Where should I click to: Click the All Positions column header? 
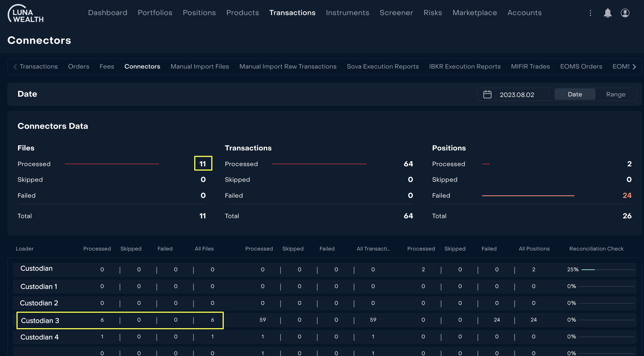534,249
